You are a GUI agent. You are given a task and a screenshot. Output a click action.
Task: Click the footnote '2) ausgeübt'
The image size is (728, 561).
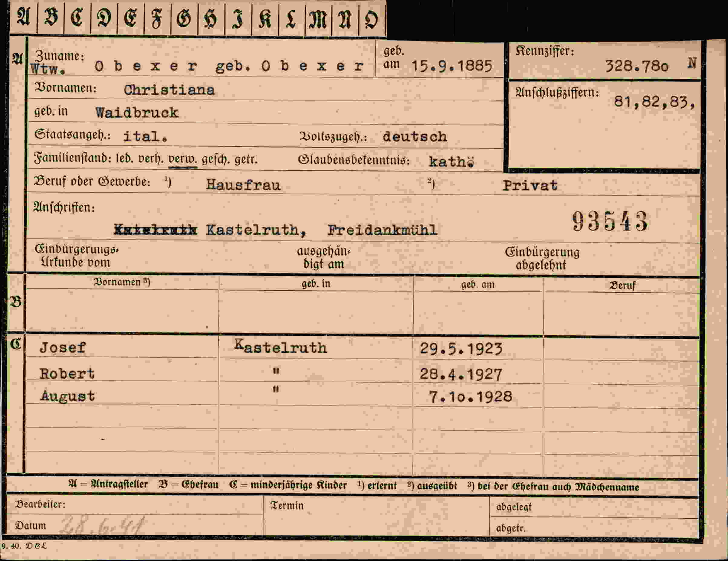[432, 486]
